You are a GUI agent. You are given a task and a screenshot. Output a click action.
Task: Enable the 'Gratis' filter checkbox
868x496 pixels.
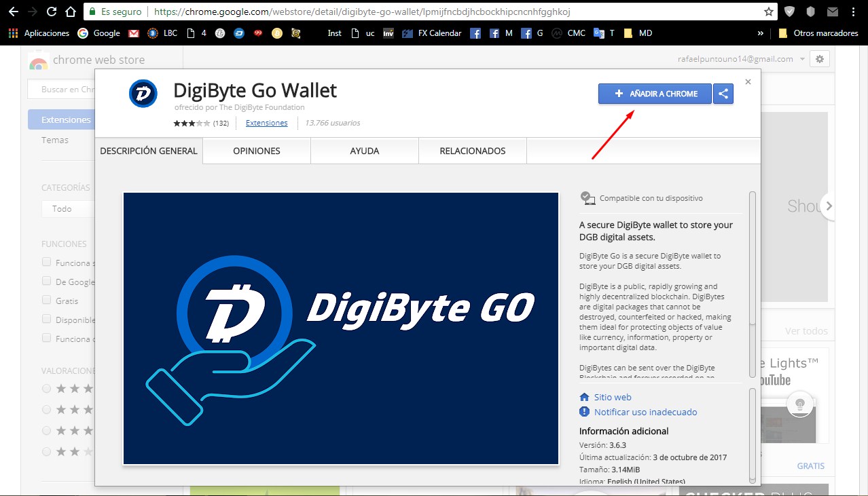click(46, 301)
